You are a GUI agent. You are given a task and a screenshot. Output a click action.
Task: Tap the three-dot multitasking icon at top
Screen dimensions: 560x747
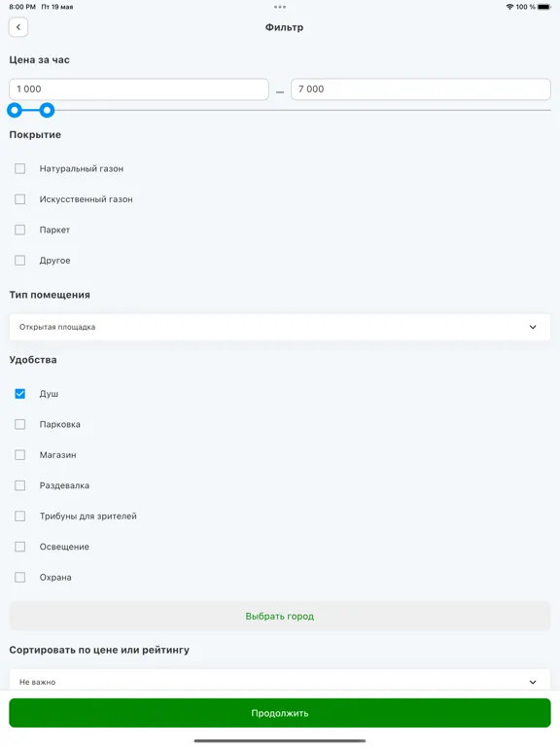coord(280,7)
